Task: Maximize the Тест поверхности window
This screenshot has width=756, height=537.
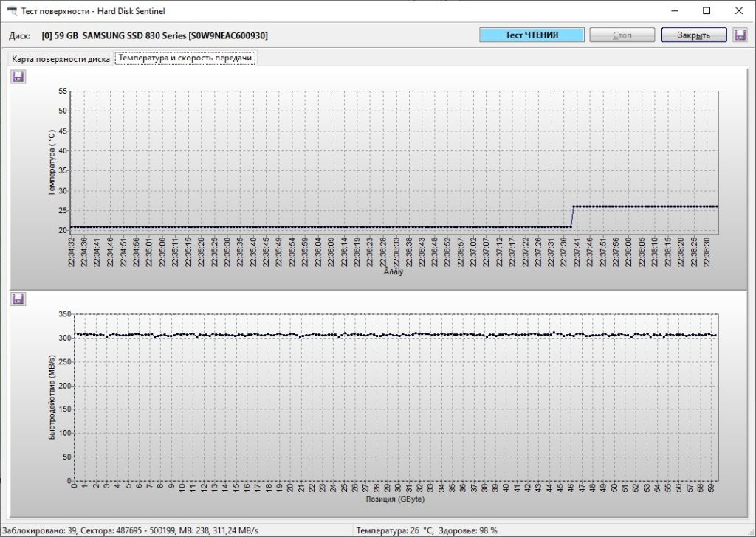Action: pos(707,10)
